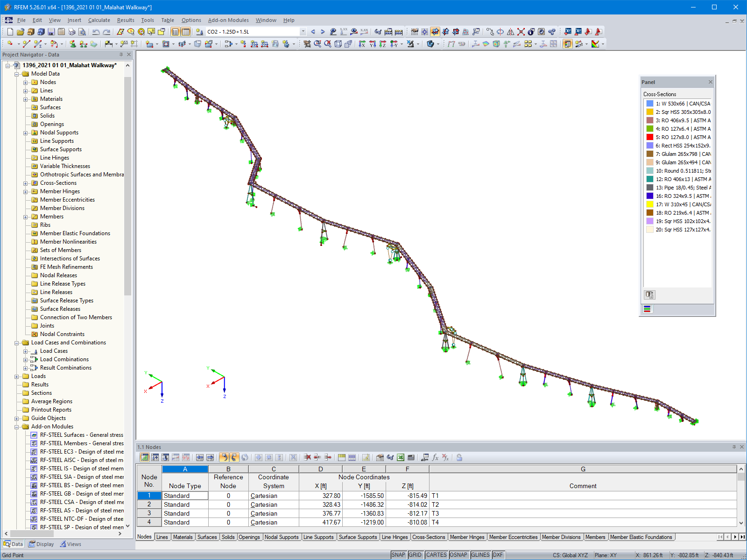Click the color list icon at panel bottom
Screen dimensions: 747x560
[647, 309]
